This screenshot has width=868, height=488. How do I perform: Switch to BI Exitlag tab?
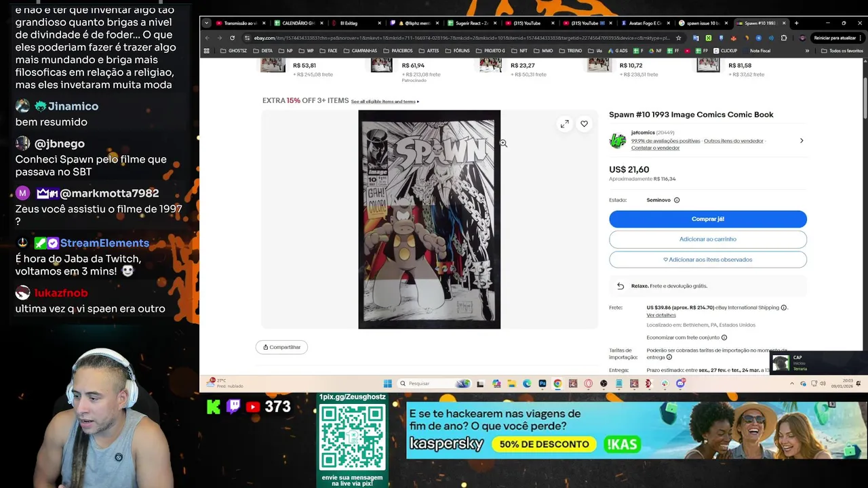(356, 23)
